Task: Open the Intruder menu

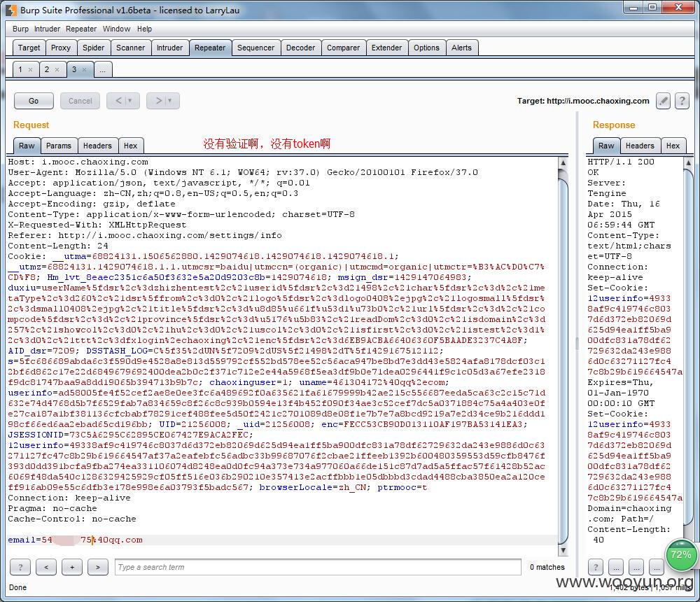Action: pos(47,29)
